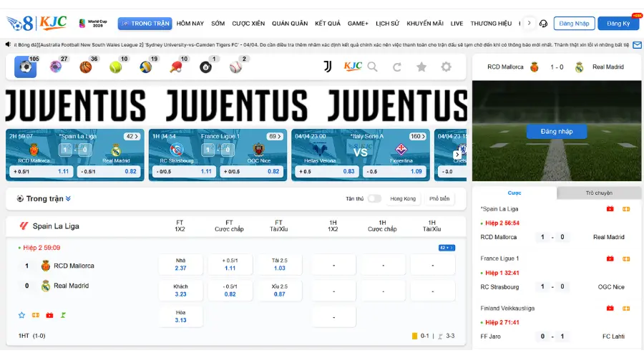Select the tennis ball sport icon
The width and height of the screenshot is (644, 358).
tap(115, 67)
